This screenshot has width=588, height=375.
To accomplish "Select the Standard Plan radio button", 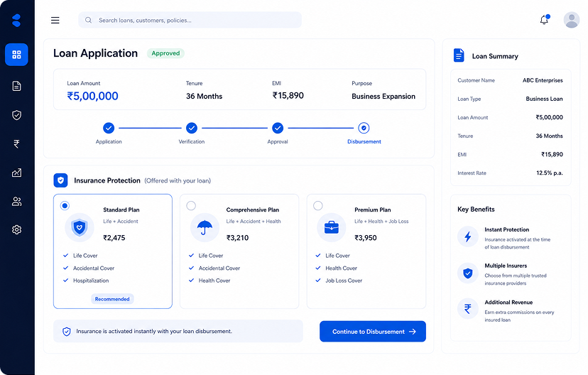I will pyautogui.click(x=65, y=205).
